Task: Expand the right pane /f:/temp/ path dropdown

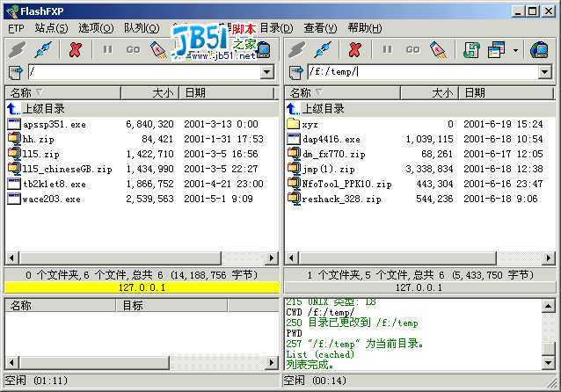Action: (x=544, y=72)
